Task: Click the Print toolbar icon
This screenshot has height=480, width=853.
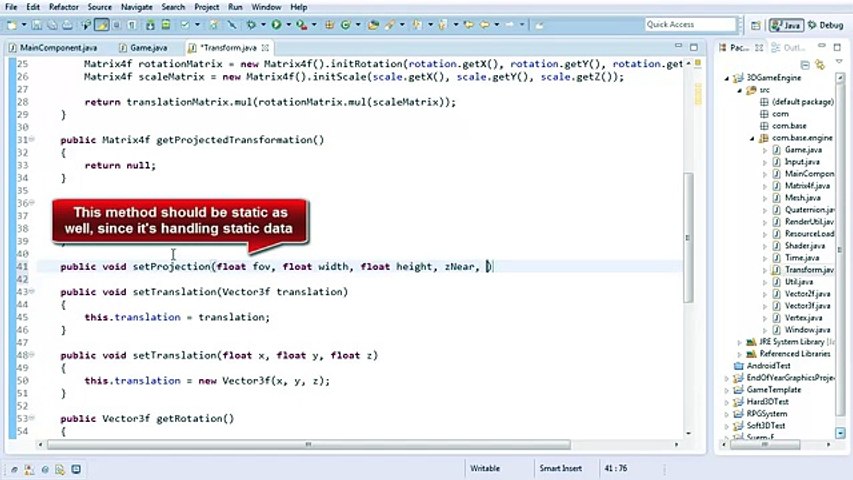Action: [67, 25]
